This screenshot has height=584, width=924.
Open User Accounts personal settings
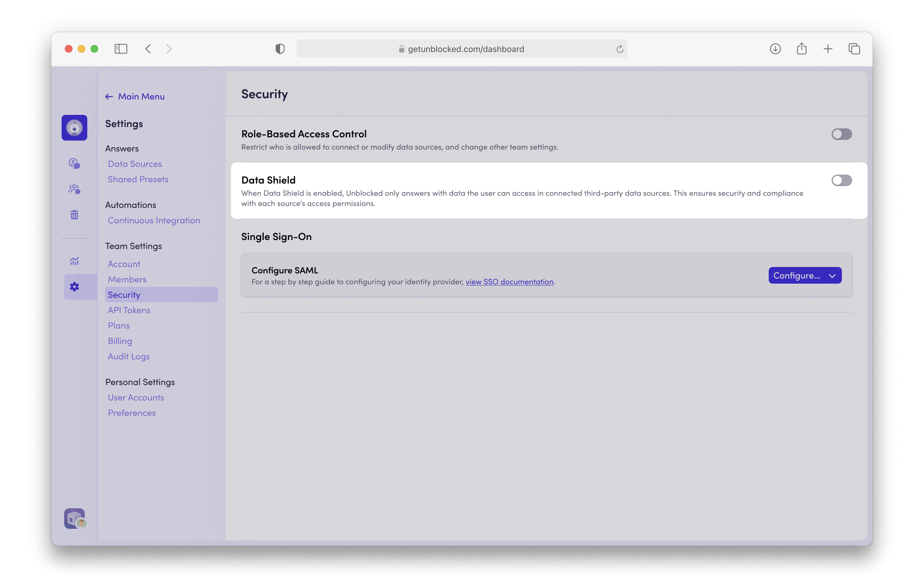click(136, 398)
